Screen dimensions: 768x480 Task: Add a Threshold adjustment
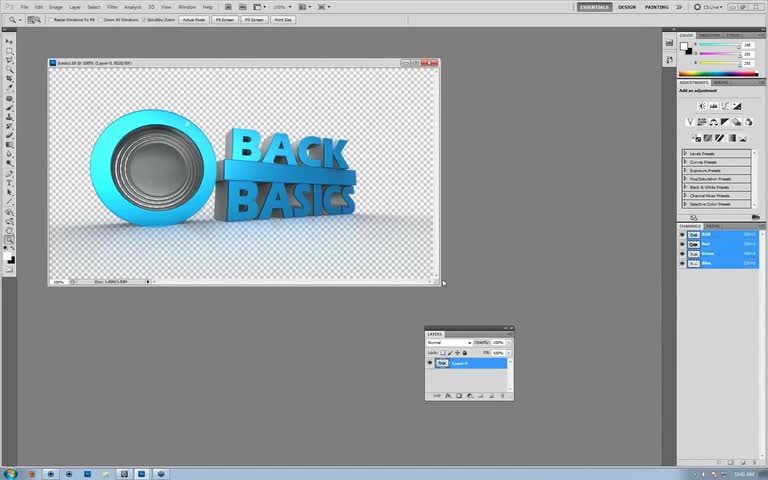coord(720,138)
